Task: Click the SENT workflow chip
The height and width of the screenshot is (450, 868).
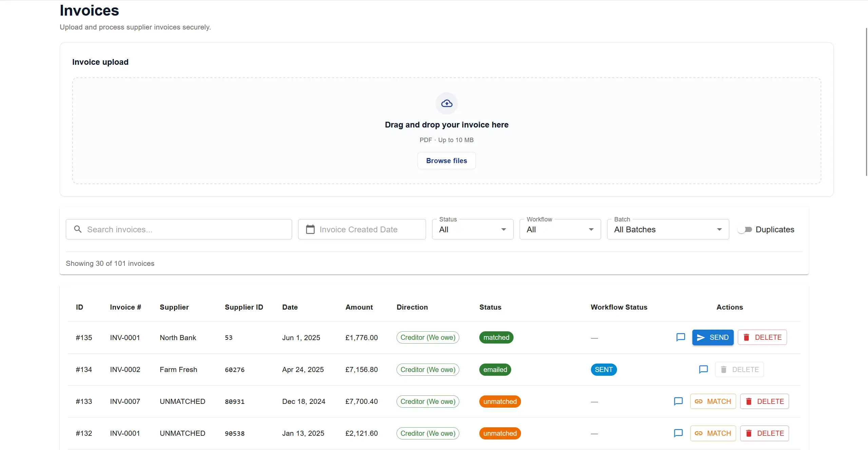Action: click(603, 369)
